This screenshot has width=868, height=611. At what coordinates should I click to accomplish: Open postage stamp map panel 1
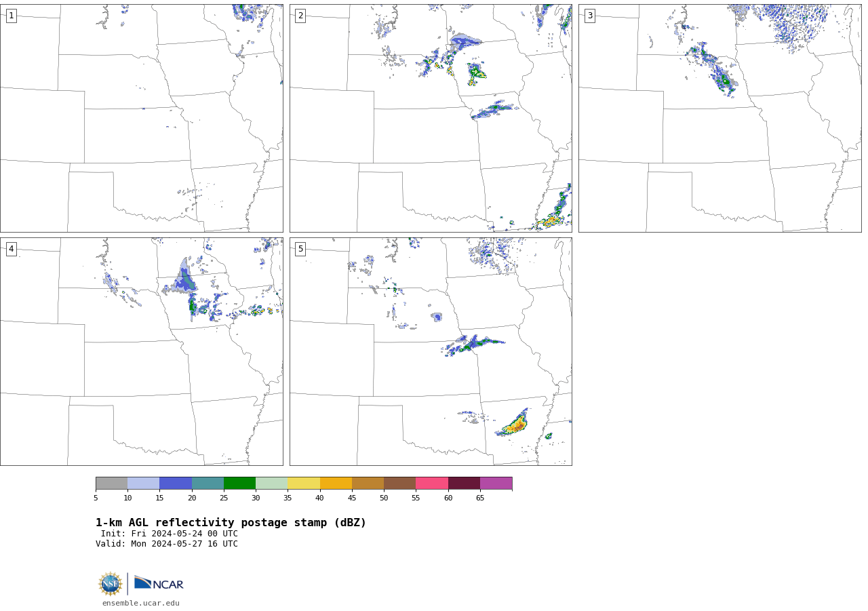(142, 118)
